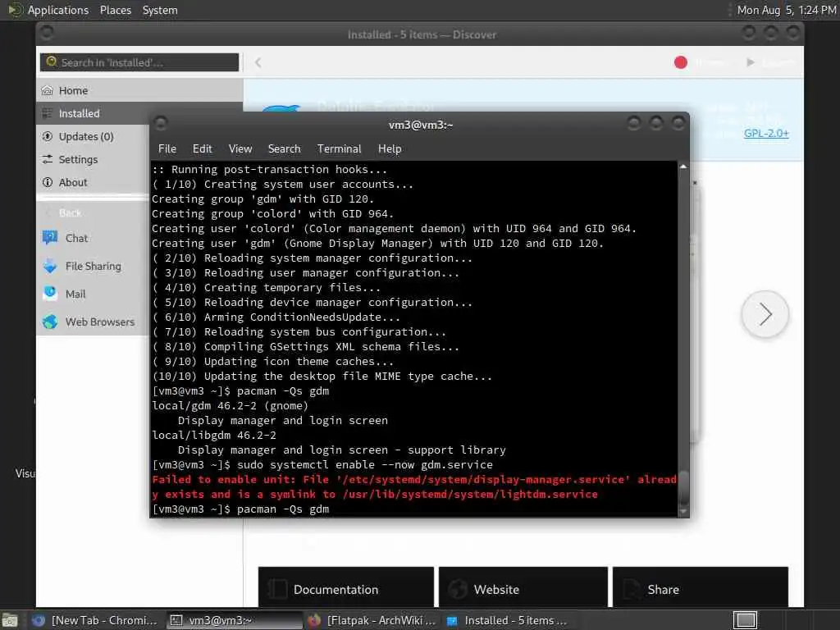Click the 'local/libgdm 46.2-2' line
840x630 pixels.
214,435
